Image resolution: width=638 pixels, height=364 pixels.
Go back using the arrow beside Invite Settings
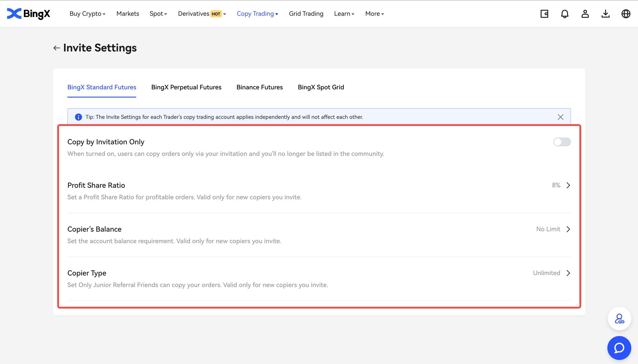[56, 48]
